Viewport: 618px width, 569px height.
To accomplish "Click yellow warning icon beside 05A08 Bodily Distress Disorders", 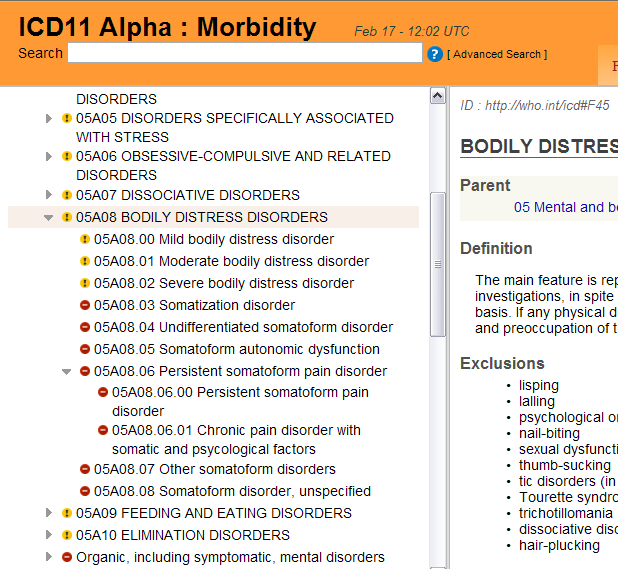I will click(x=67, y=217).
